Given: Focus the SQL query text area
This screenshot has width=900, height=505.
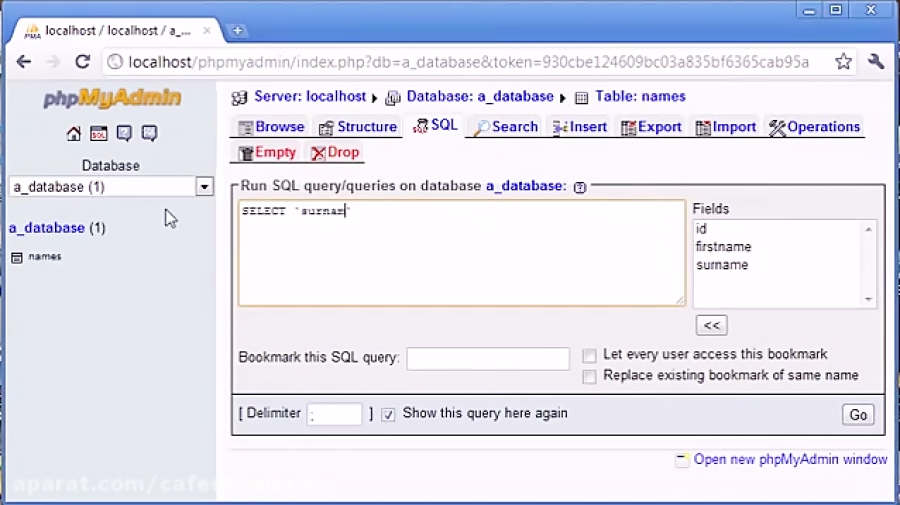Looking at the screenshot, I should pyautogui.click(x=461, y=252).
